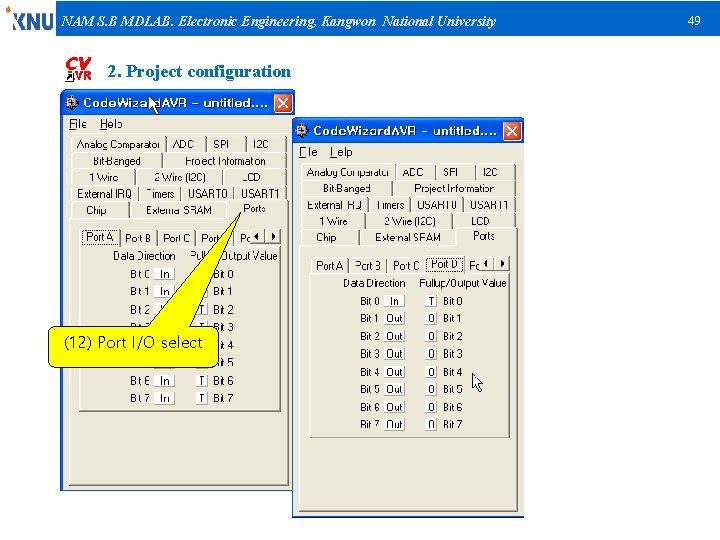The width and height of the screenshot is (720, 540).
Task: Switch to Analog Comparator tab in right window
Action: (348, 172)
